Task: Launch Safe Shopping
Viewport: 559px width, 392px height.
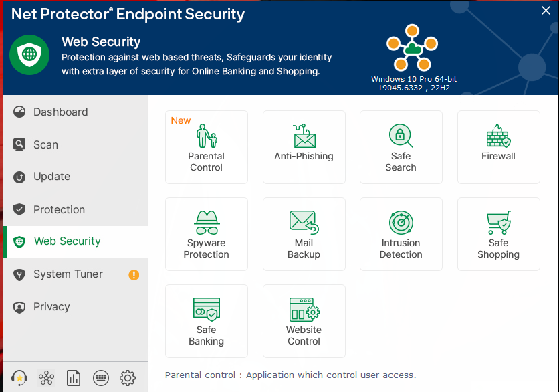Action: pos(498,233)
